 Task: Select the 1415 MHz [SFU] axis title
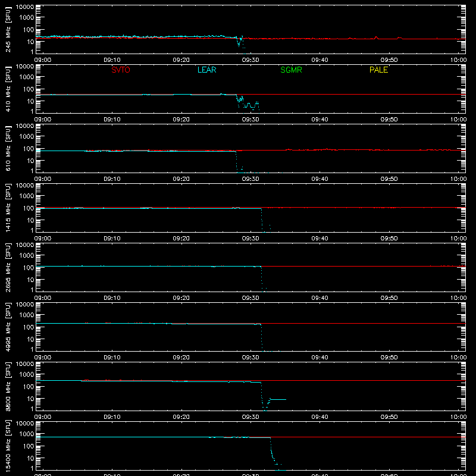(8, 208)
